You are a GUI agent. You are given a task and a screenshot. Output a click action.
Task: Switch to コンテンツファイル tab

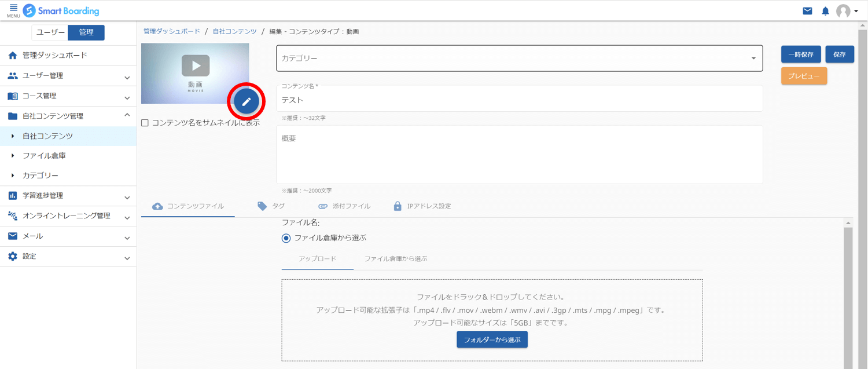pos(188,206)
